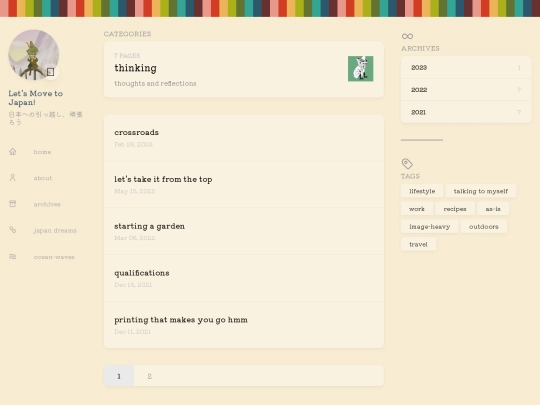The image size is (540, 405).
Task: Open the let's take it from the top post
Action: [x=244, y=184]
